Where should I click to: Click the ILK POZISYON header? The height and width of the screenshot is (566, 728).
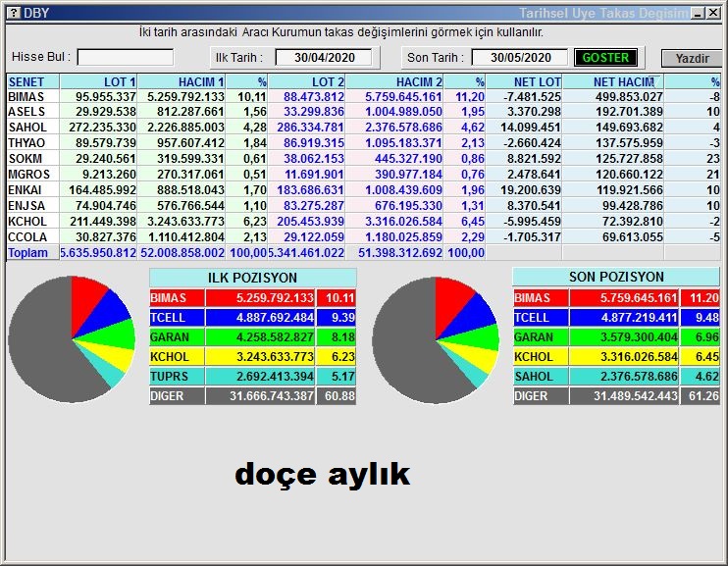point(252,278)
